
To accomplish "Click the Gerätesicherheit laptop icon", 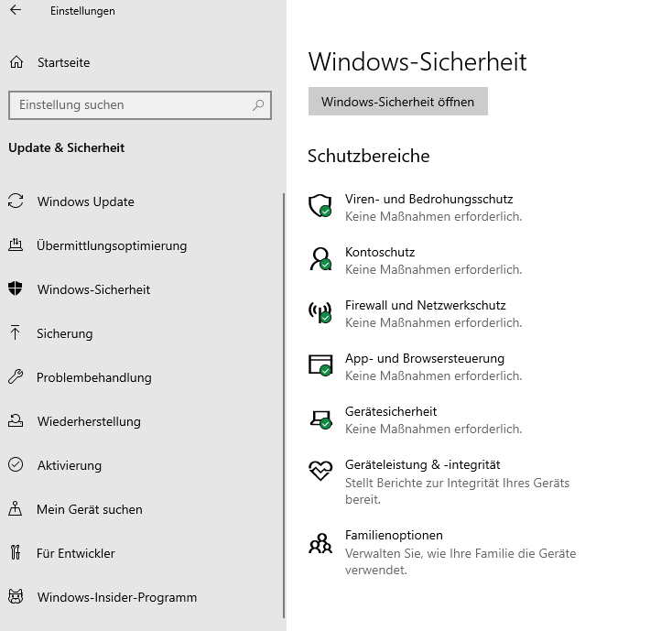I will (x=320, y=419).
